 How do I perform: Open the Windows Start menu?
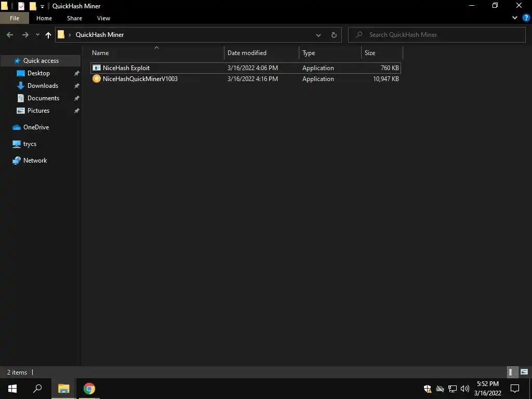point(12,389)
